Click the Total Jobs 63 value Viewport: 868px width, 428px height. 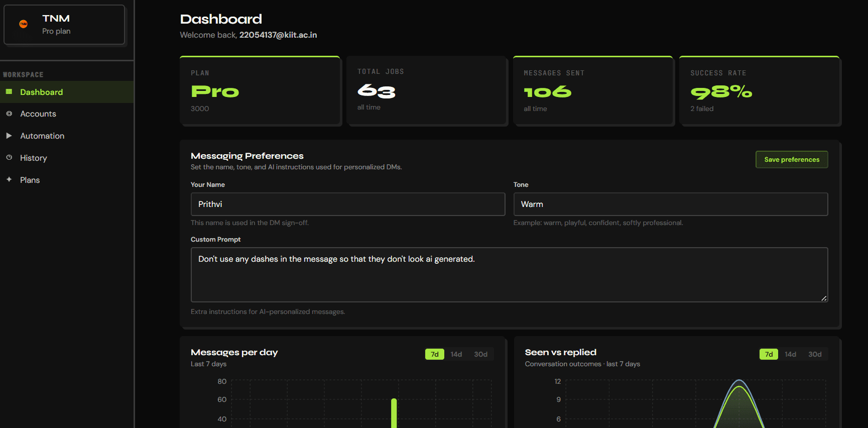(377, 91)
